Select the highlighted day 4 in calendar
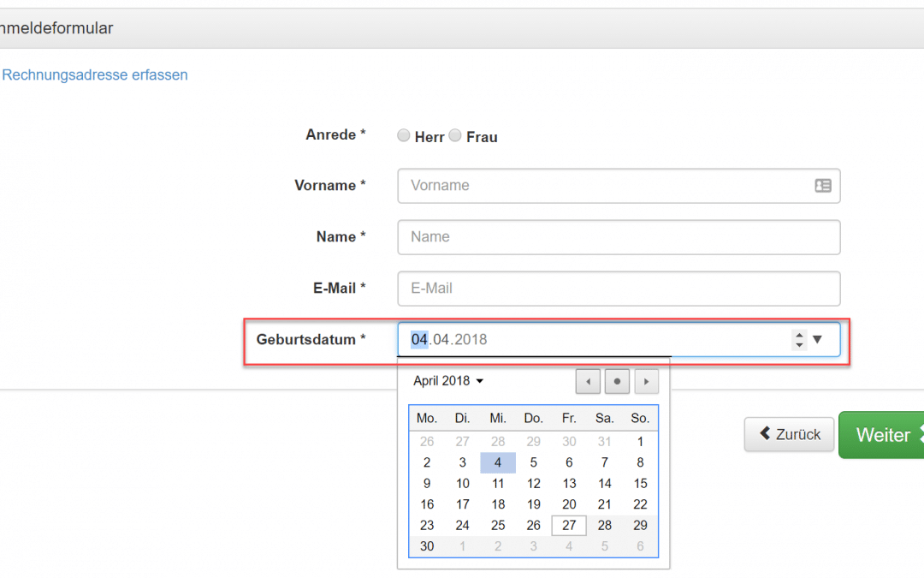The image size is (924, 578). pos(498,463)
